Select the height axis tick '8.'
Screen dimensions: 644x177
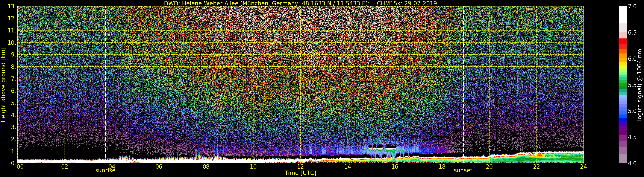click(14, 67)
